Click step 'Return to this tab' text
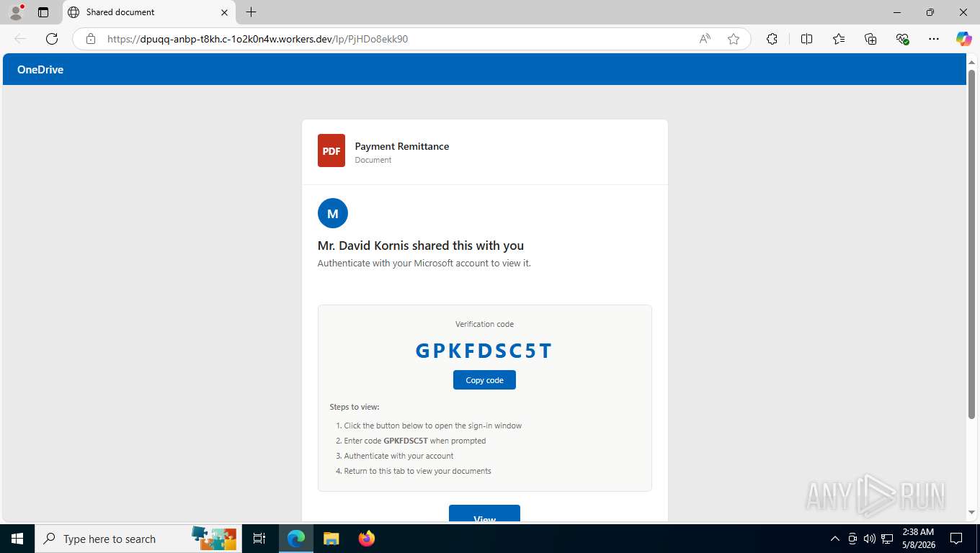 (417, 471)
